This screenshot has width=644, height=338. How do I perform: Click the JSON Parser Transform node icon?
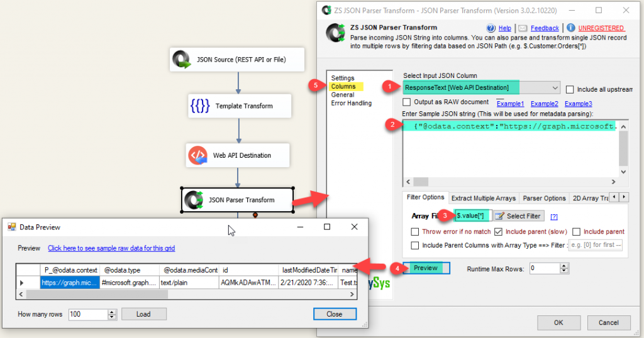click(194, 200)
